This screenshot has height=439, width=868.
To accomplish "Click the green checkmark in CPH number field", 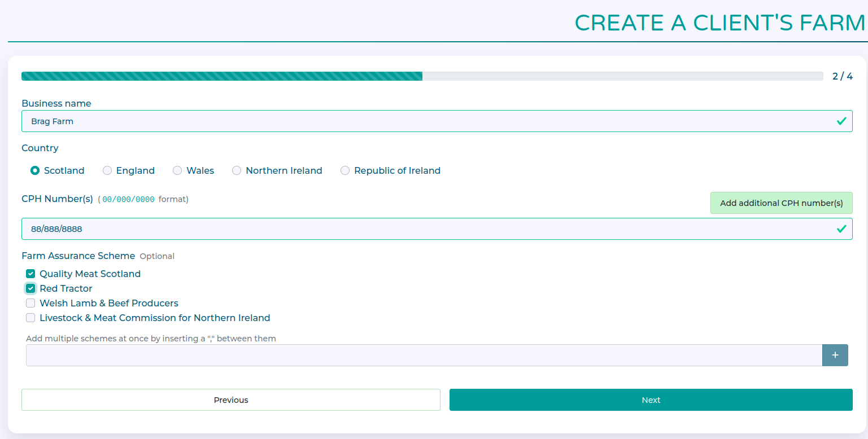I will 841,229.
